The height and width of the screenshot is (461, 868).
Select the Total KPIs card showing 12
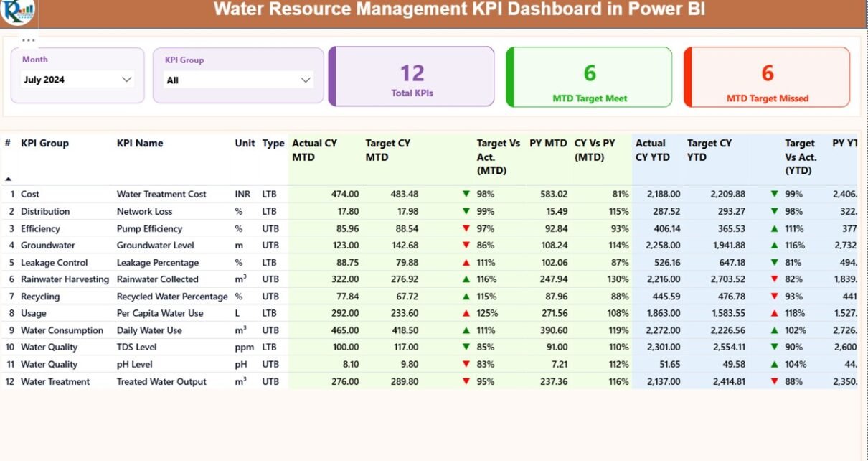click(x=412, y=77)
